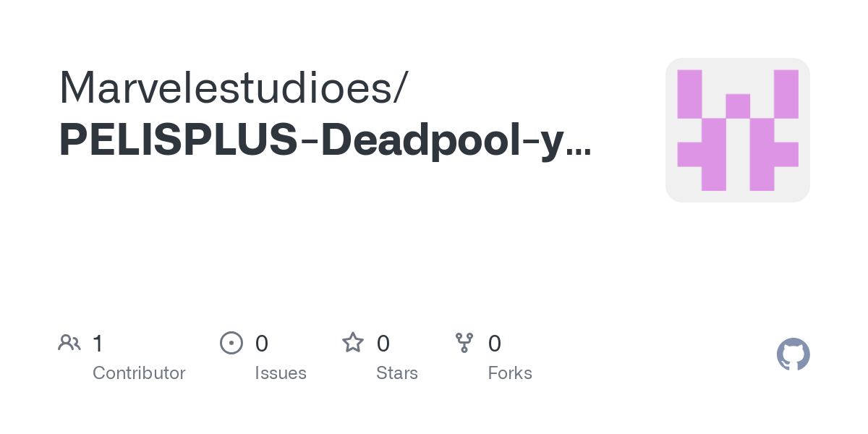Open the Marvelestudioes owner name
868x434 pixels.
pos(224,87)
